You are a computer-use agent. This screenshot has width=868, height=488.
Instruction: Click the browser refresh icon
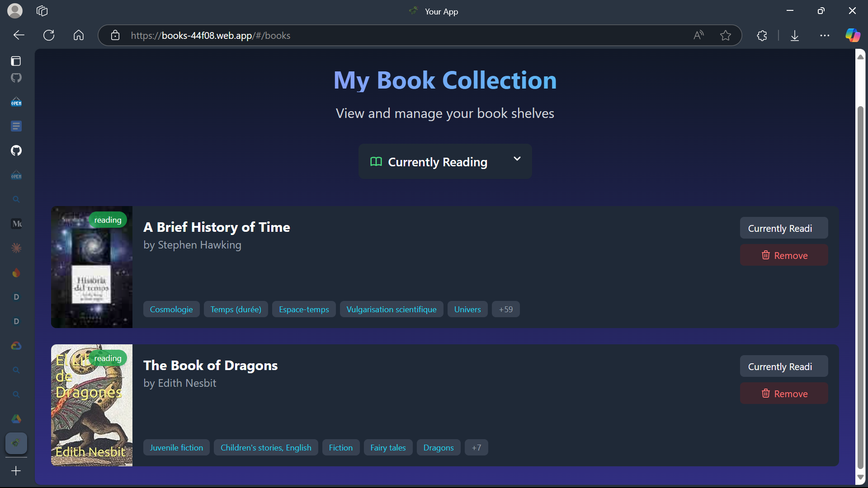(x=49, y=35)
